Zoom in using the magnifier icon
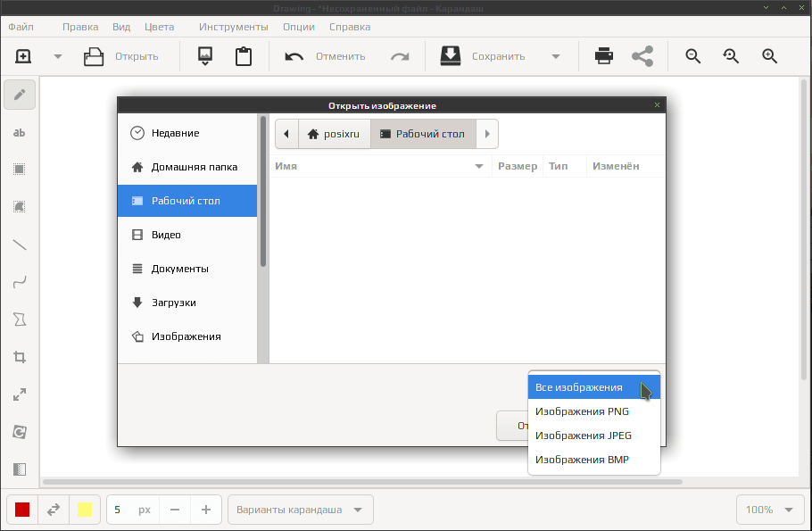 coord(769,56)
